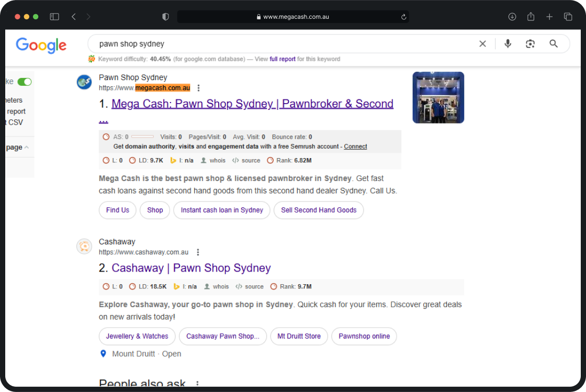This screenshot has width=586, height=392.
Task: Click the LD 9.7K metric
Action: [146, 160]
